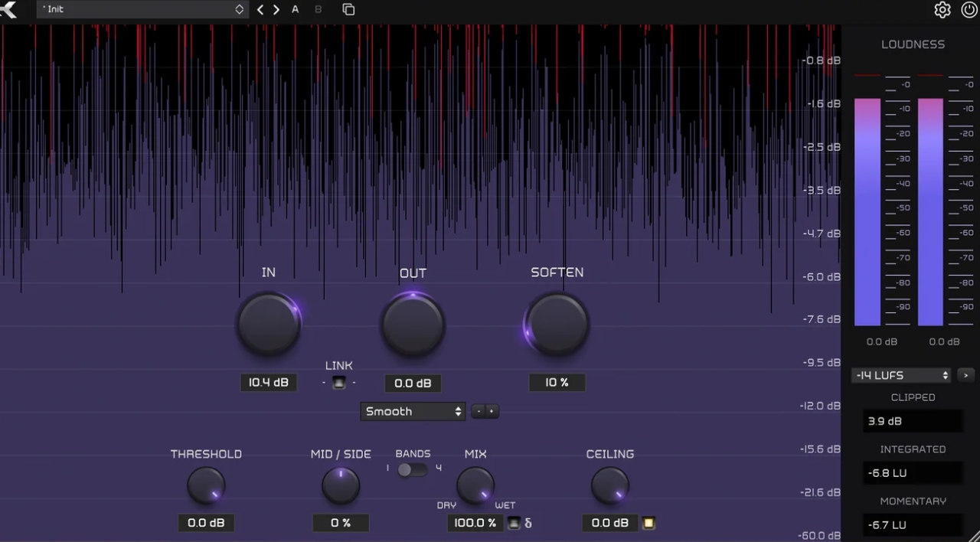Click the -0.8 dB scale label
The height and width of the screenshot is (542, 980).
click(x=822, y=60)
